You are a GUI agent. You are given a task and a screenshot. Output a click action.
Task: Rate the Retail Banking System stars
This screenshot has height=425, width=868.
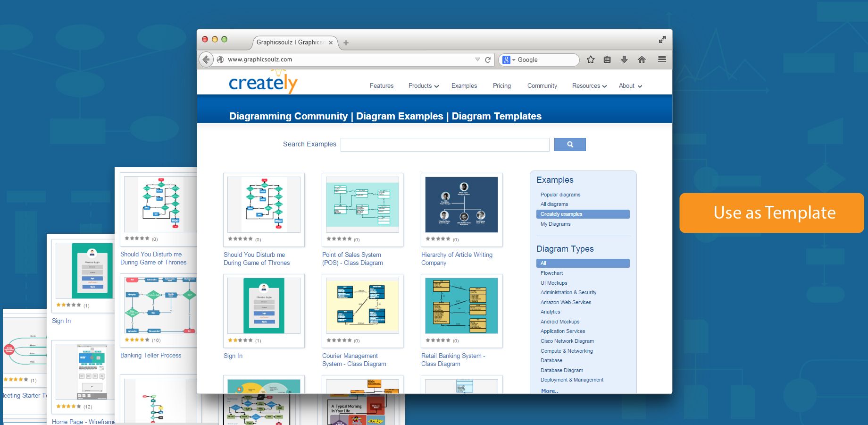(x=438, y=340)
